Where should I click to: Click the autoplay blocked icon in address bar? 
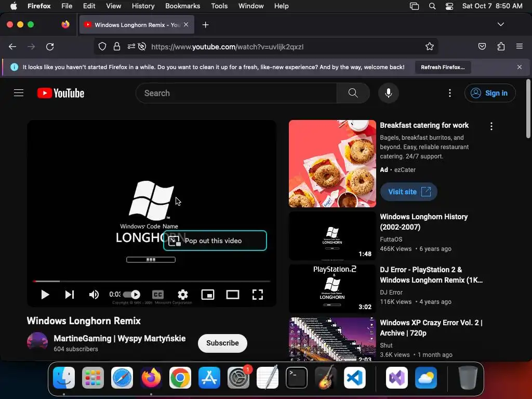(142, 46)
